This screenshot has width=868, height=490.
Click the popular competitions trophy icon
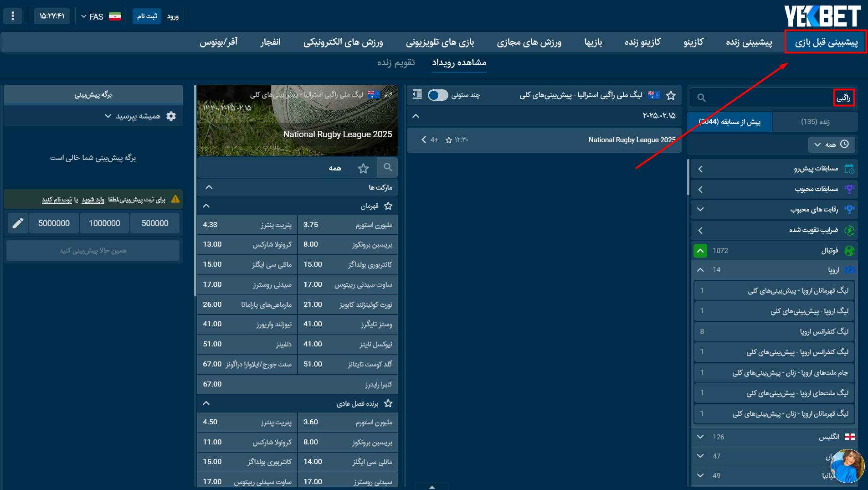849,209
